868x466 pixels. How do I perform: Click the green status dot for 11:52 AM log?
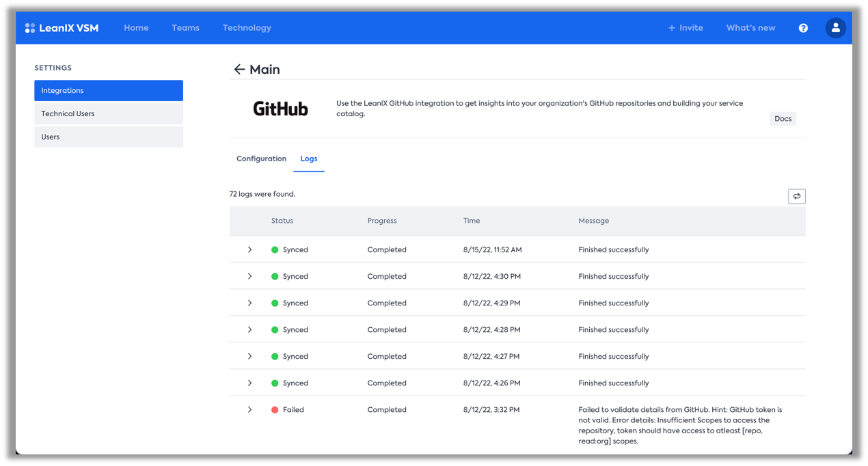click(275, 250)
